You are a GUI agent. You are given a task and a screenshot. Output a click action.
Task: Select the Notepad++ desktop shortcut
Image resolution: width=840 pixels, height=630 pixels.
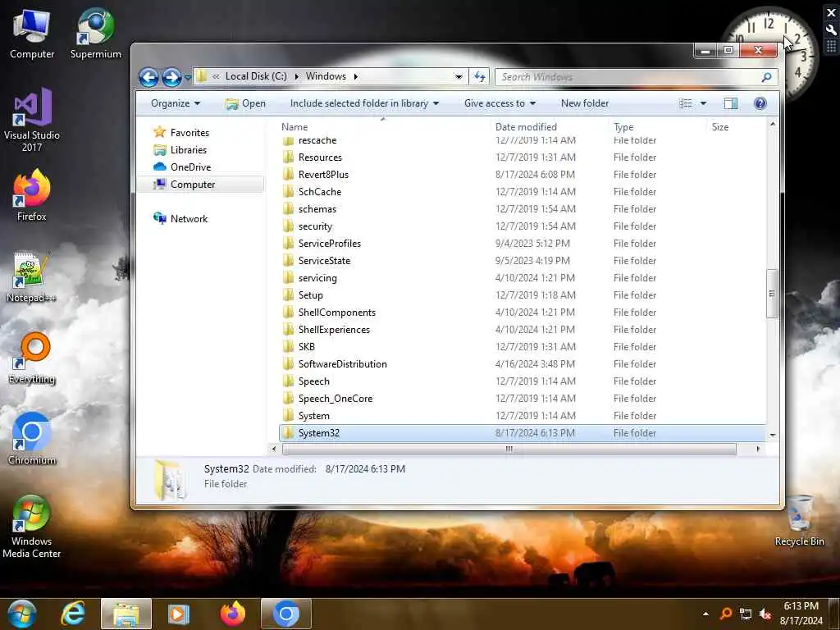point(32,277)
